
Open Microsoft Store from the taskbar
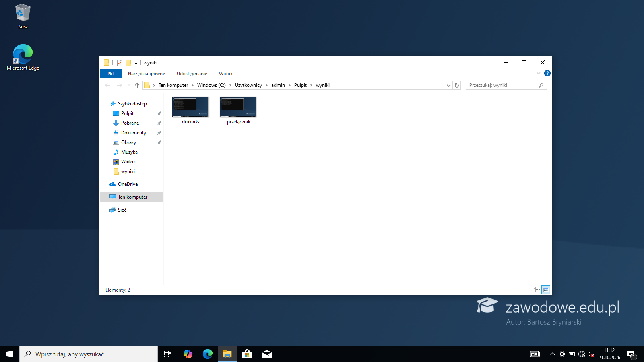247,354
